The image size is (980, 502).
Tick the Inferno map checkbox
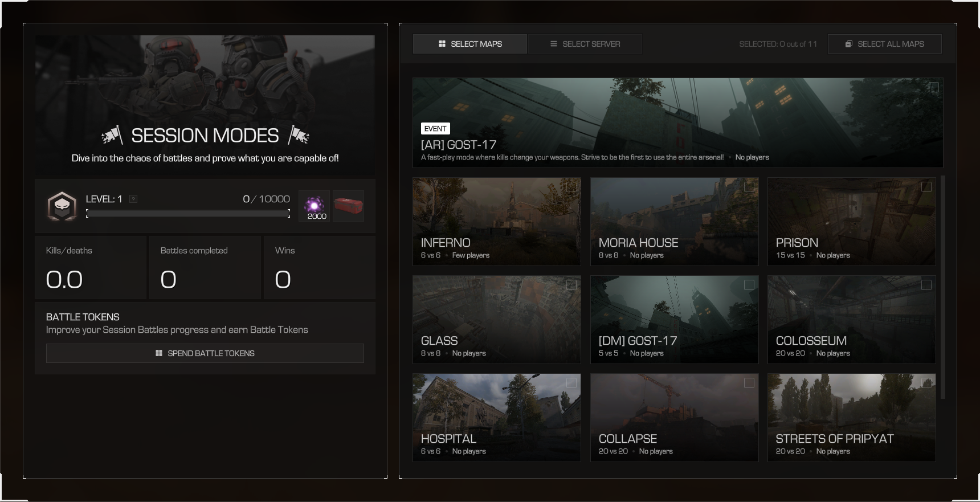571,187
